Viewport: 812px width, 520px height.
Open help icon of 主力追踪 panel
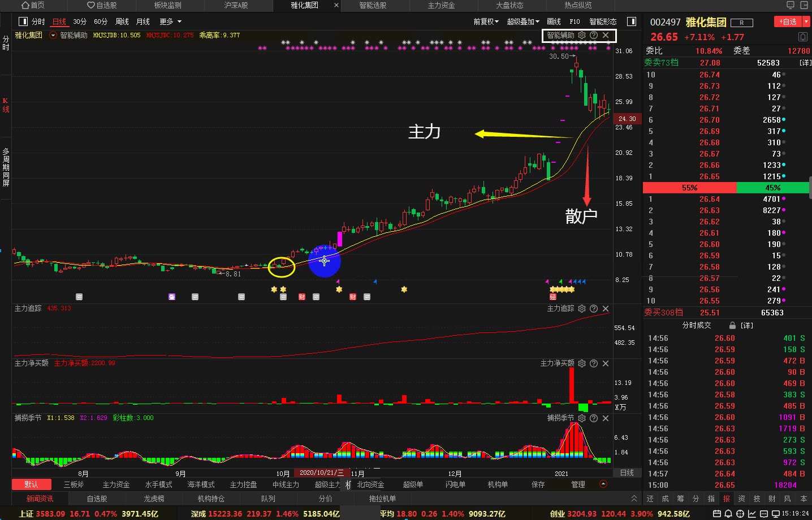(x=594, y=309)
